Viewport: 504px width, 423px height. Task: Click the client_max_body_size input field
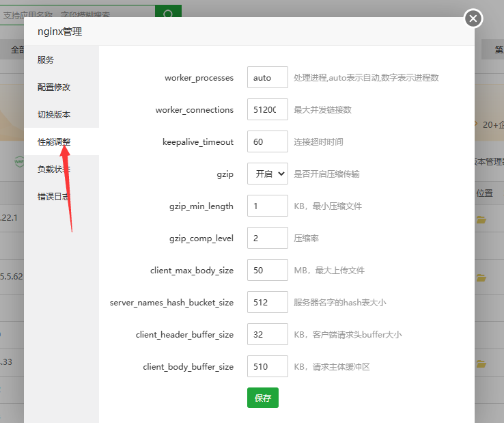click(268, 270)
